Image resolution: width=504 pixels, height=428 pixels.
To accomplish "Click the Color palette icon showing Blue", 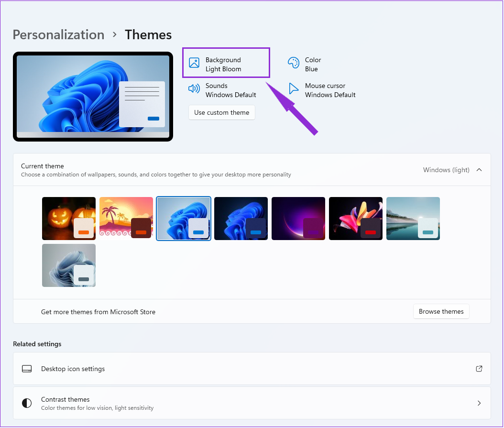I will click(294, 62).
